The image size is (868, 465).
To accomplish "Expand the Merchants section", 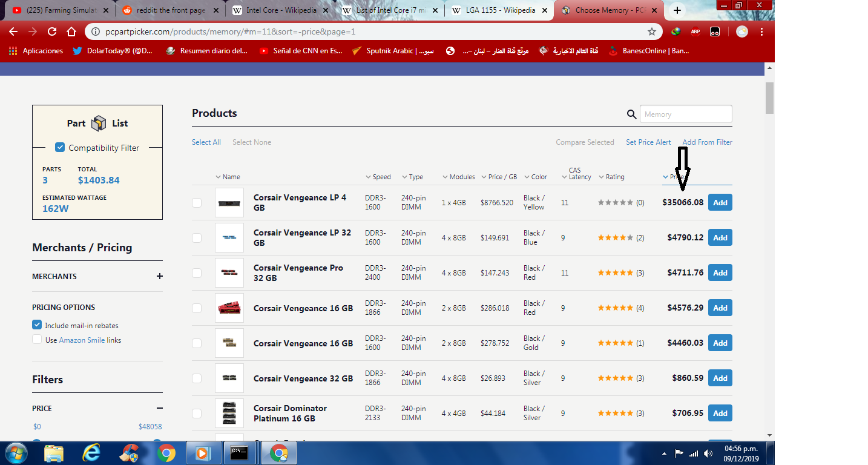I will pyautogui.click(x=160, y=276).
